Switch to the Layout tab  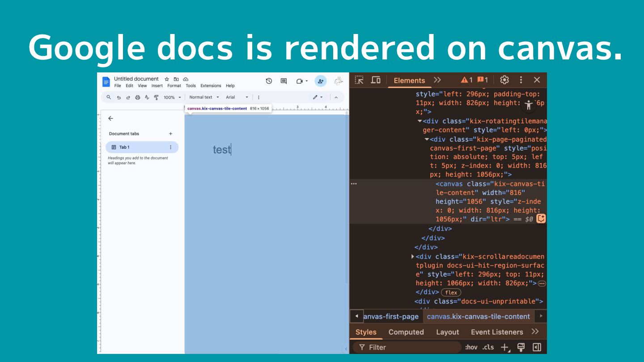click(448, 332)
